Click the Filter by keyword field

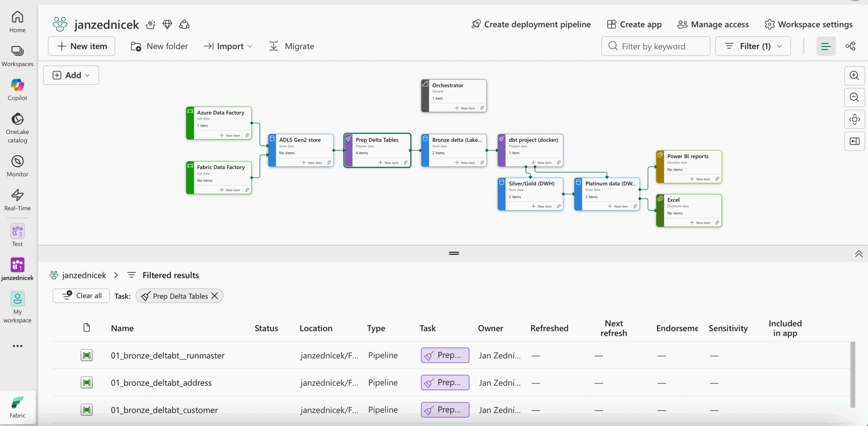tap(655, 46)
